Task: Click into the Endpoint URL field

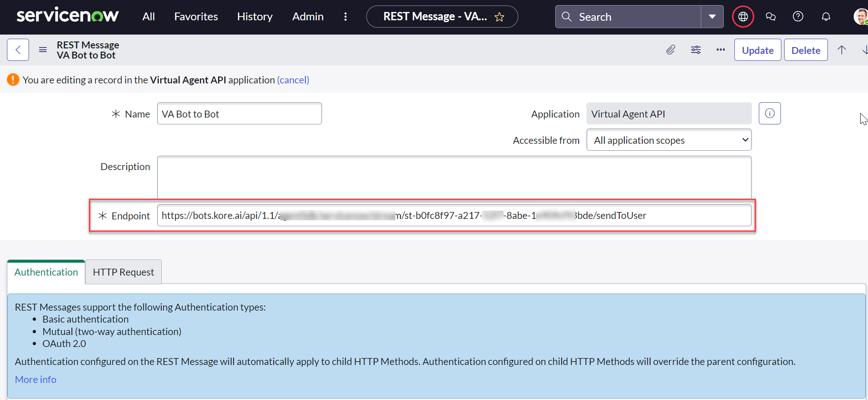Action: (x=454, y=216)
